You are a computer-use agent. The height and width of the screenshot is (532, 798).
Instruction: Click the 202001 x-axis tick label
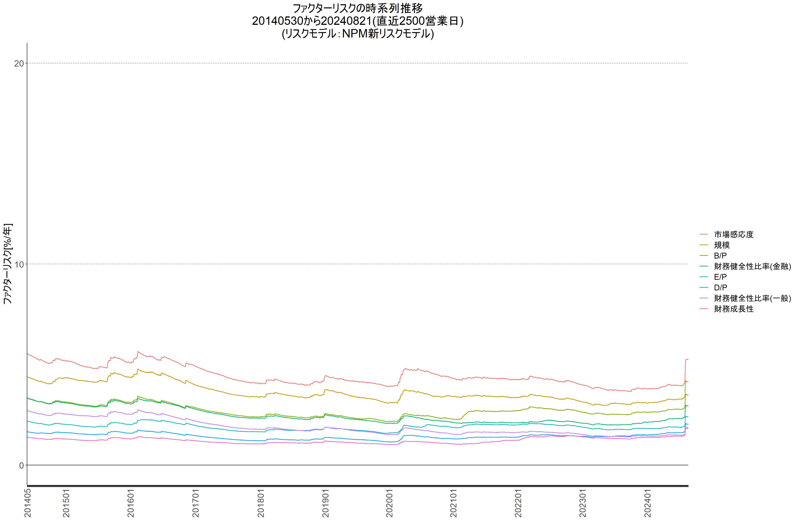(x=389, y=503)
